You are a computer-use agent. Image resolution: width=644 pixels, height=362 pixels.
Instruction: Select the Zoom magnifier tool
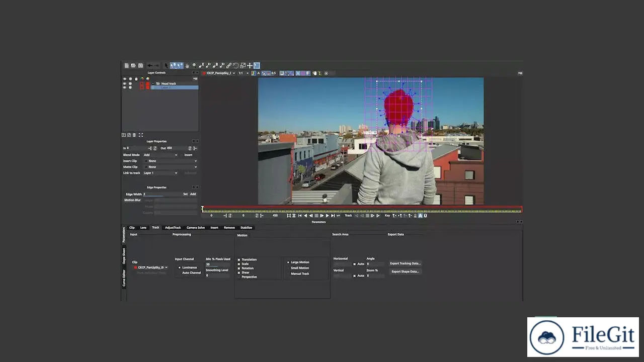[x=194, y=65]
